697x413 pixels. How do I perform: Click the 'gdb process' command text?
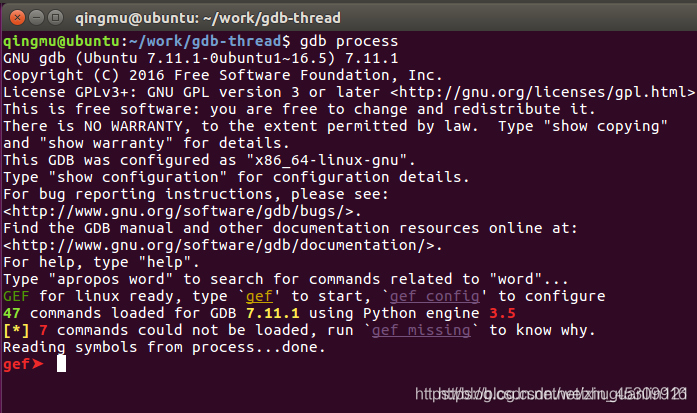tap(349, 41)
